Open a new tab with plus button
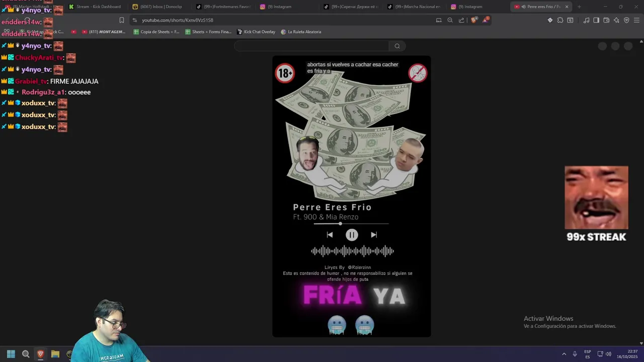The image size is (644, 362). tap(579, 7)
